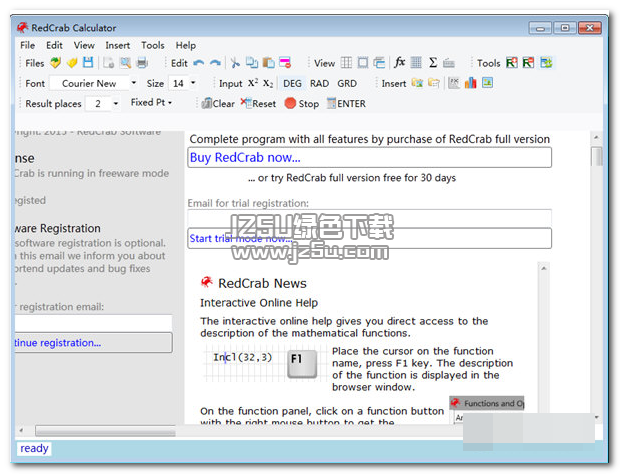
Task: Insert a bar chart via chart icon
Action: 471,83
